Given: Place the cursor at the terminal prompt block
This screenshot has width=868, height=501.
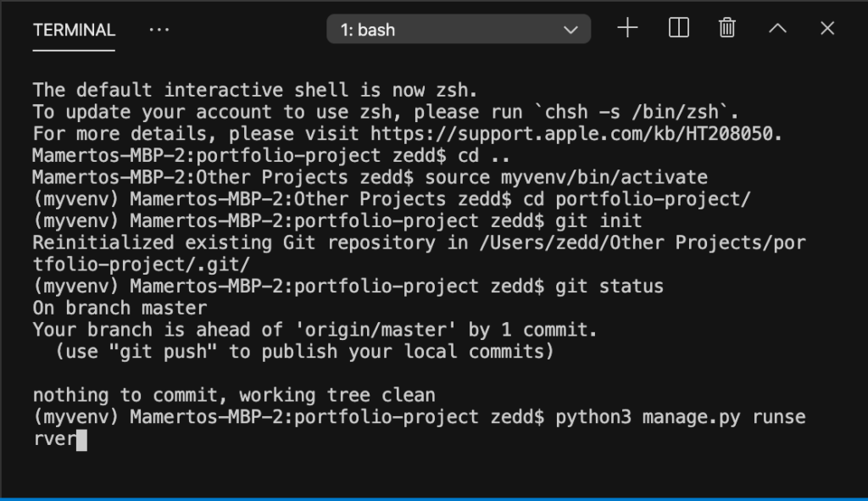Looking at the screenshot, I should [81, 440].
